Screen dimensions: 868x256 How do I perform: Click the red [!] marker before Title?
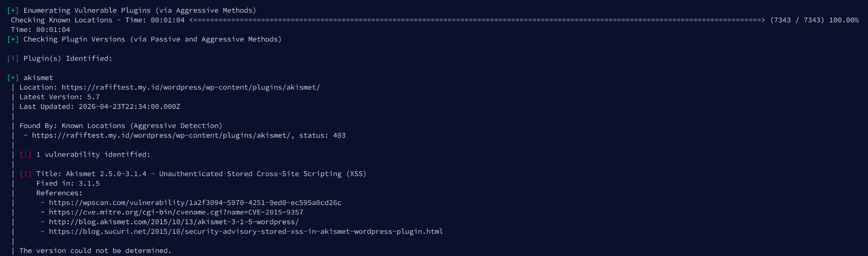[x=25, y=174]
